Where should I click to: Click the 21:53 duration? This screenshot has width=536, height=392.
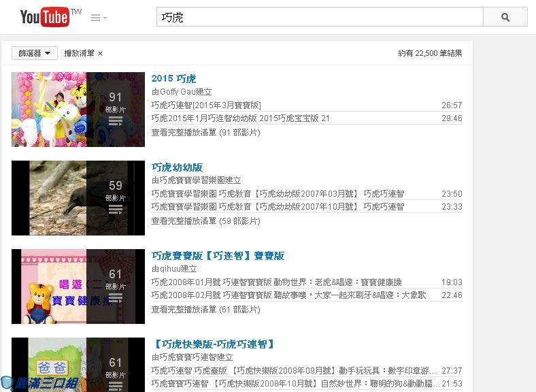(452, 384)
